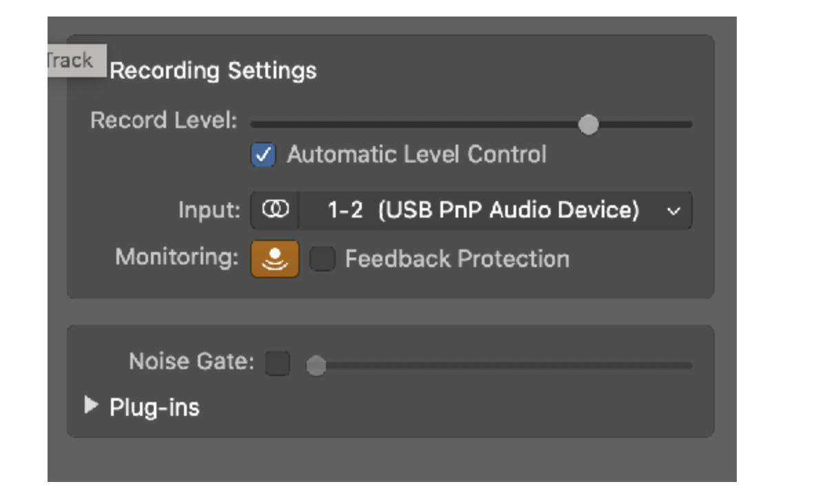Click the Noise Gate slider handle

pos(316,366)
